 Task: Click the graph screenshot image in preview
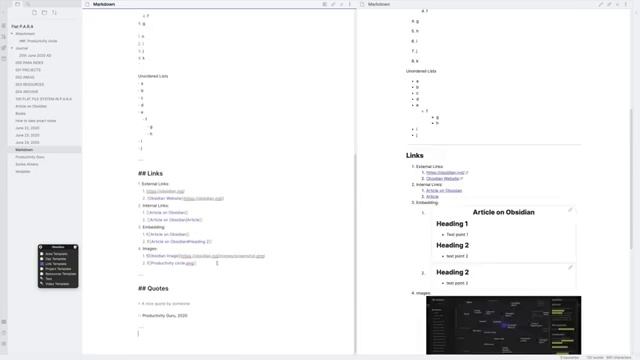503,325
